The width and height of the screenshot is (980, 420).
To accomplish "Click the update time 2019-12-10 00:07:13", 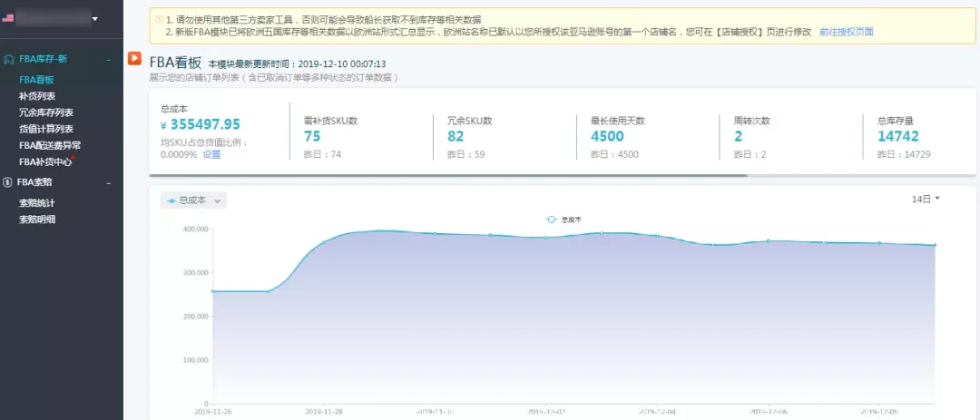I will [342, 63].
